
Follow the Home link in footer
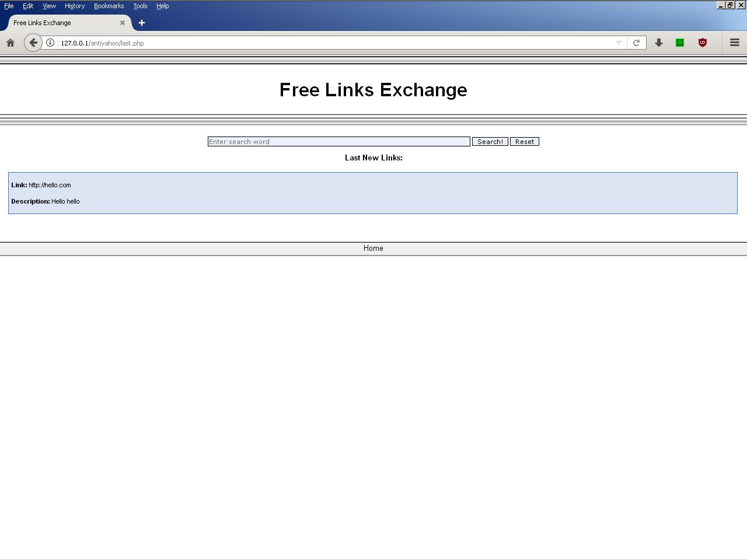[373, 249]
